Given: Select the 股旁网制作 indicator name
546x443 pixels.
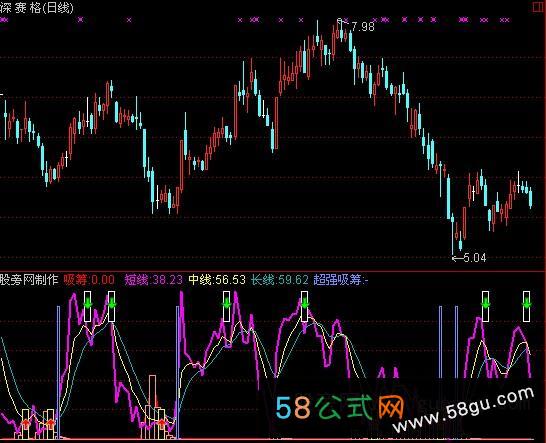Looking at the screenshot, I should click(x=29, y=279).
